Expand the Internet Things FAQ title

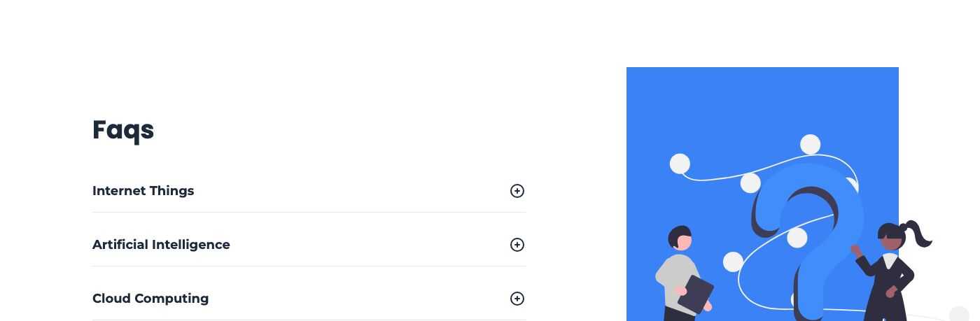[x=143, y=191]
